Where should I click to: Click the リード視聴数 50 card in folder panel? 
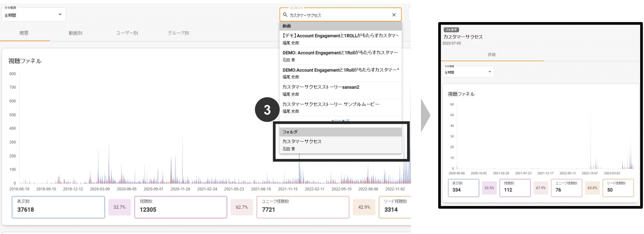(x=618, y=188)
